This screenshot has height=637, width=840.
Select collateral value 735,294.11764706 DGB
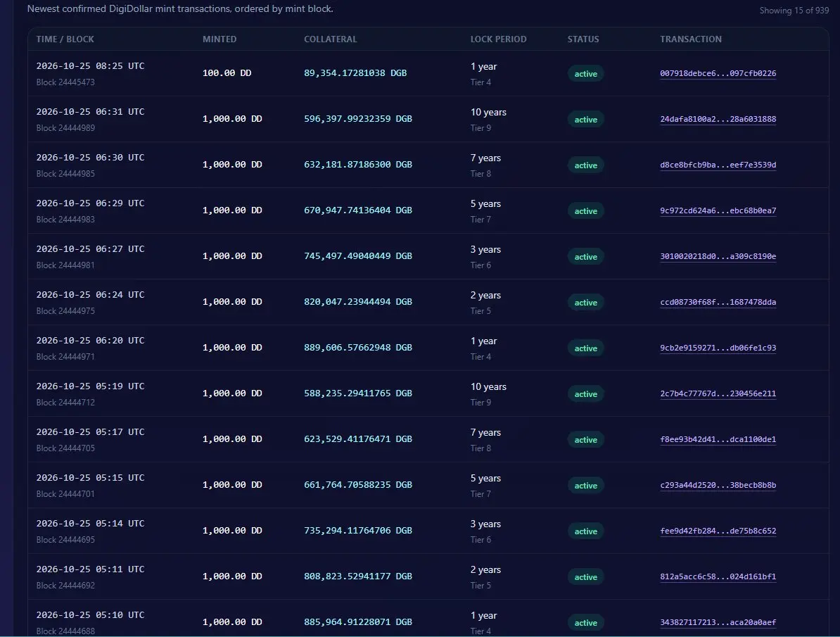pos(358,530)
